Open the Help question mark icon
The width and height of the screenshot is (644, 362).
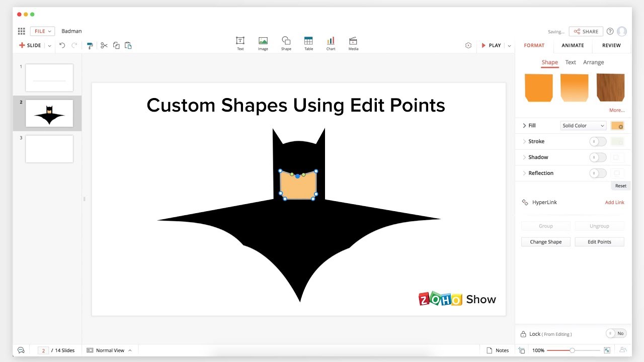click(x=610, y=31)
